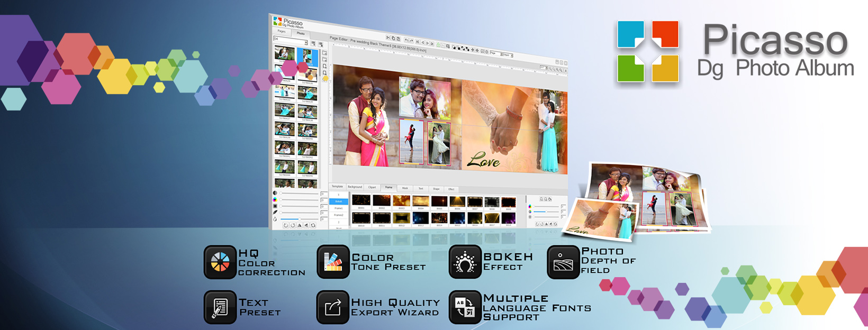Switch to the Pages tab
Viewport: 868px width, 330px height.
click(x=282, y=31)
